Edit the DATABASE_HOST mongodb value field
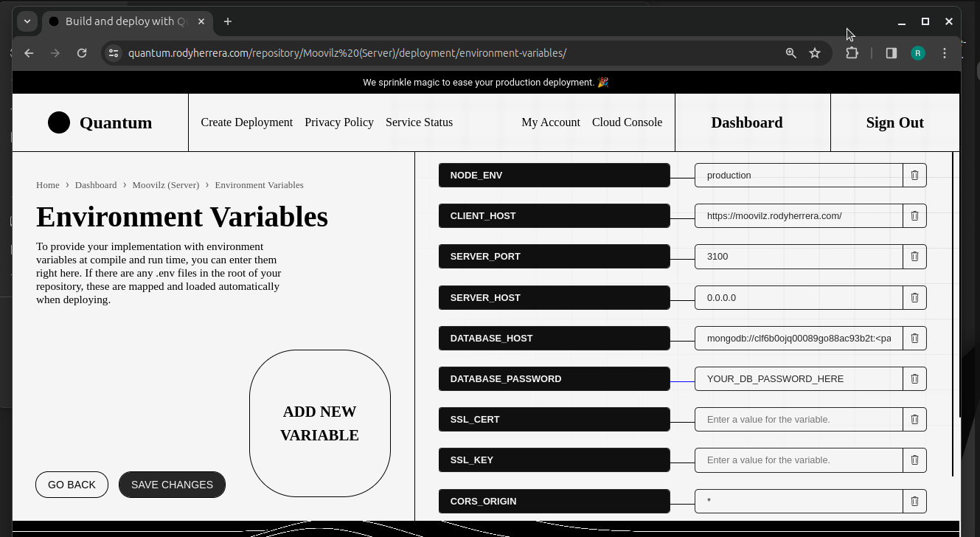 [799, 339]
